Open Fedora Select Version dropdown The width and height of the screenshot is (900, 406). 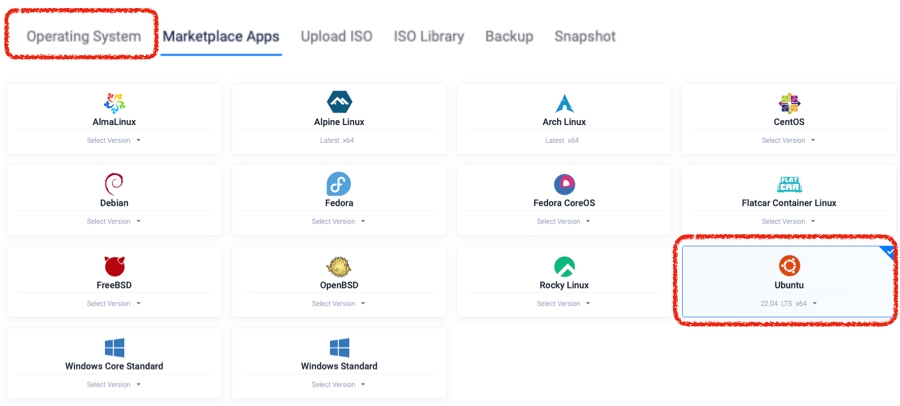339,221
